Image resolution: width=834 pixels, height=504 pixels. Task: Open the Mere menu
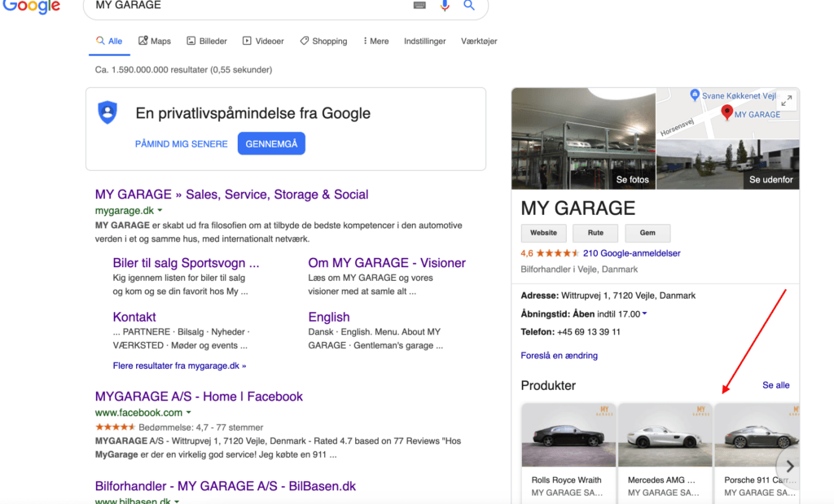pos(376,41)
